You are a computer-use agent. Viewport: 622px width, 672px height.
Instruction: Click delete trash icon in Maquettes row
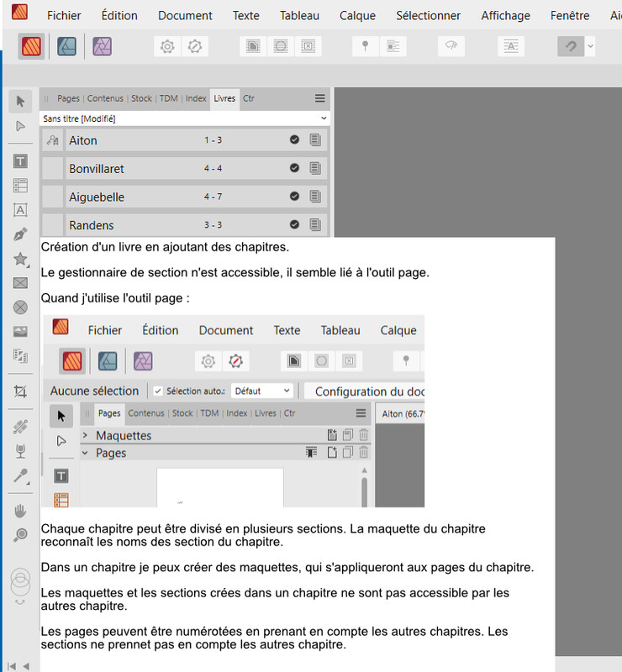coord(363,435)
